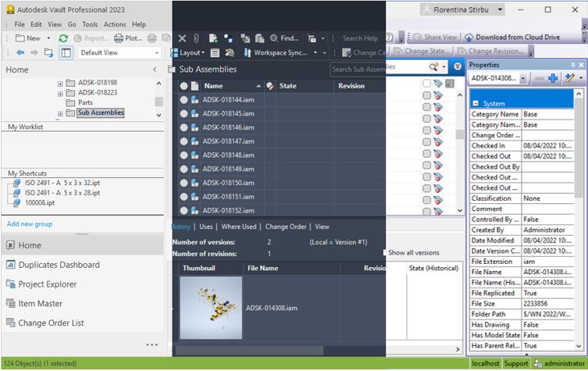Open the File menu
Image resolution: width=588 pixels, height=371 pixels.
click(x=20, y=24)
